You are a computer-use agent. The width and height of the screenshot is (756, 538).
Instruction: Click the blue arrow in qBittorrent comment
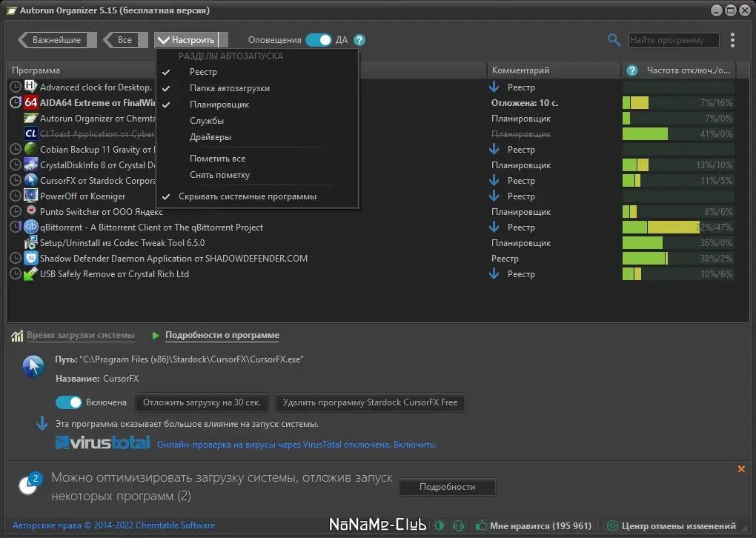(494, 227)
